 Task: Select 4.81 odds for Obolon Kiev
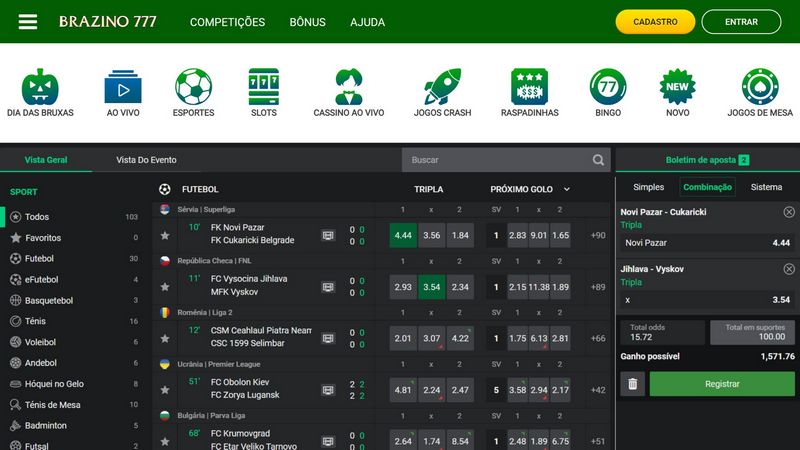pyautogui.click(x=403, y=390)
